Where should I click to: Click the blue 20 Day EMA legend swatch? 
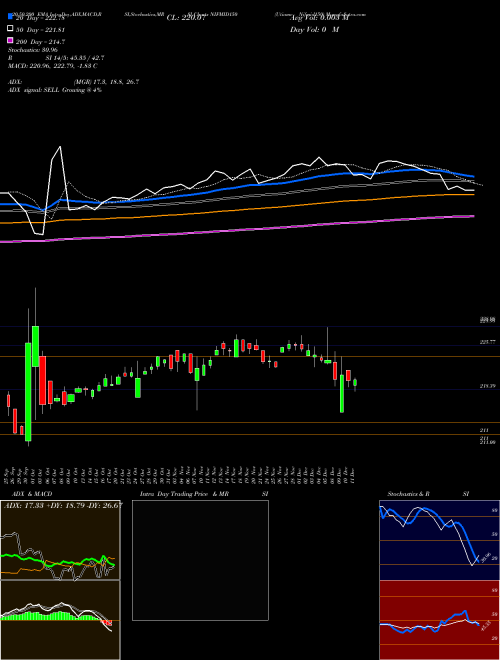click(x=11, y=17)
